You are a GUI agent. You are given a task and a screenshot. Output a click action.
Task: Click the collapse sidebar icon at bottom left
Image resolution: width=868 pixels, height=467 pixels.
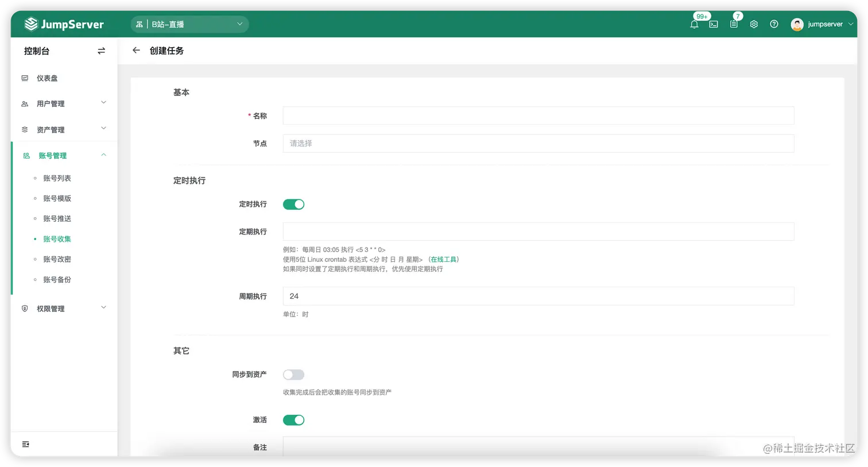point(25,444)
